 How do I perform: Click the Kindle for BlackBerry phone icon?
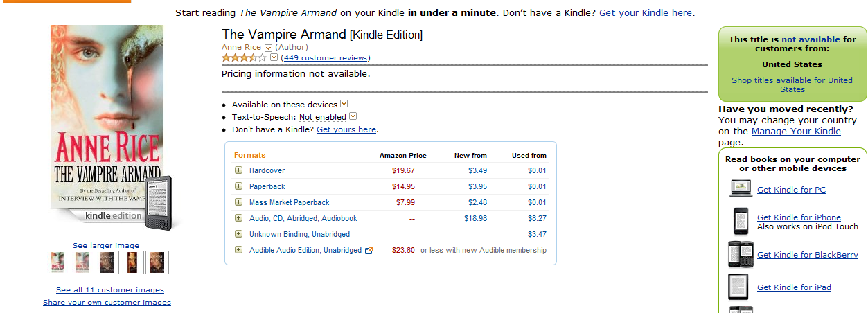[741, 254]
